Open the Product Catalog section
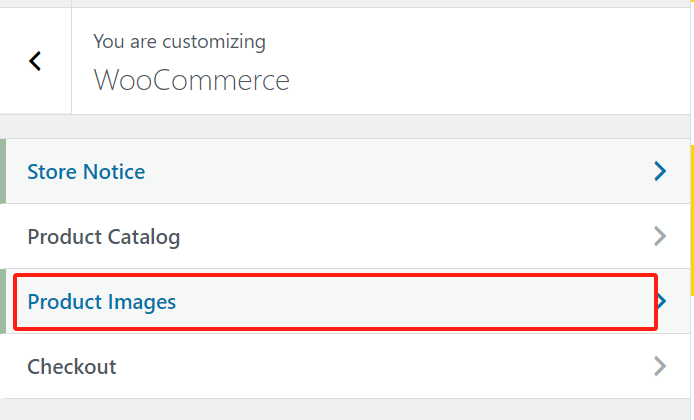694x420 pixels. (x=104, y=237)
